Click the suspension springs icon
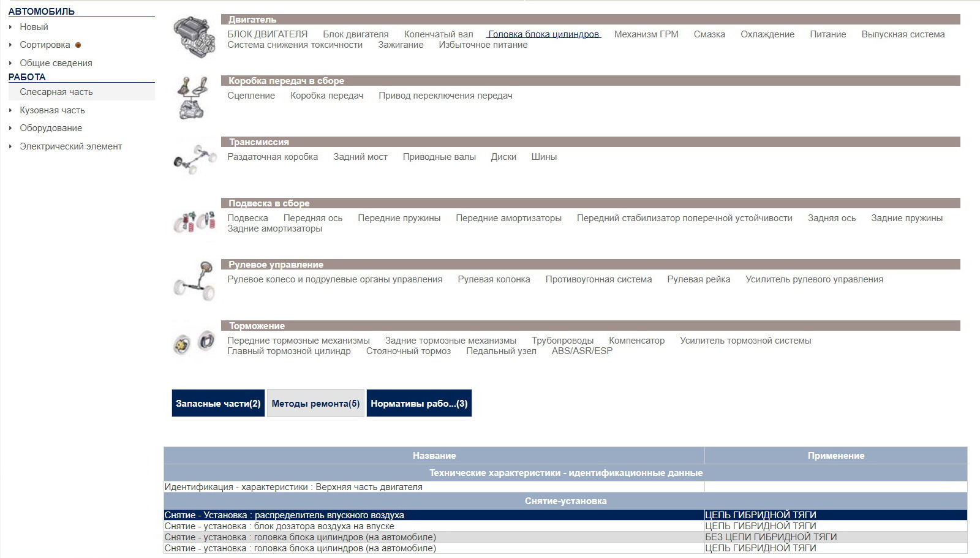Screen dimensions: 980x558 (194, 221)
